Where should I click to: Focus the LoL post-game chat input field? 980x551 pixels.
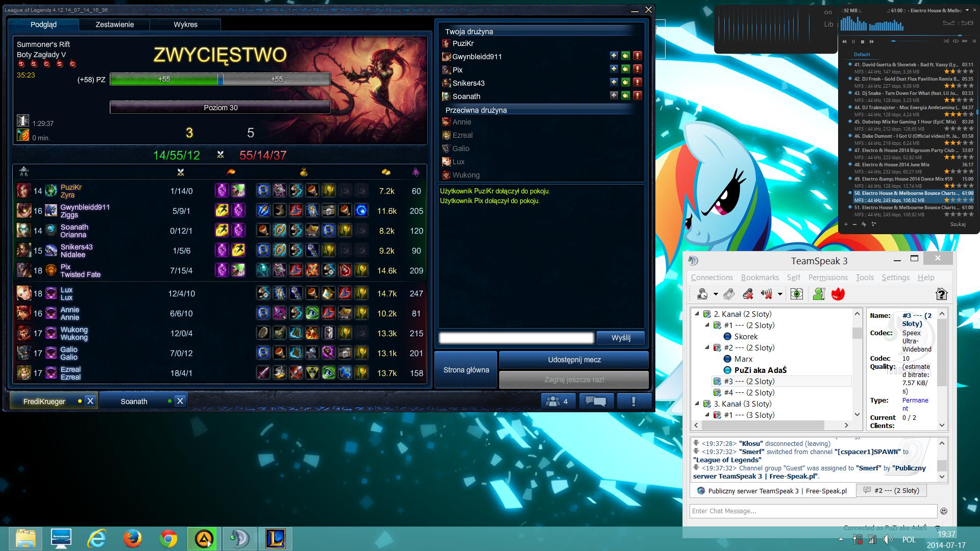coord(517,338)
